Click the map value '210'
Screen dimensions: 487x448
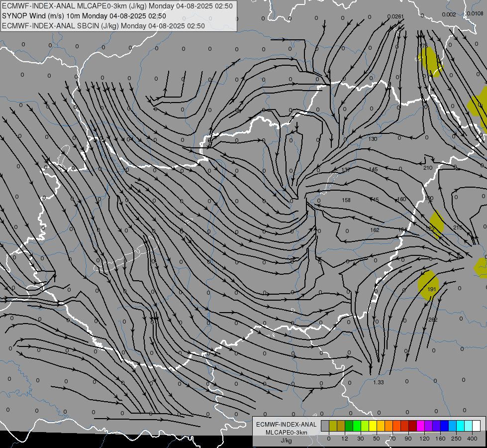click(x=428, y=168)
